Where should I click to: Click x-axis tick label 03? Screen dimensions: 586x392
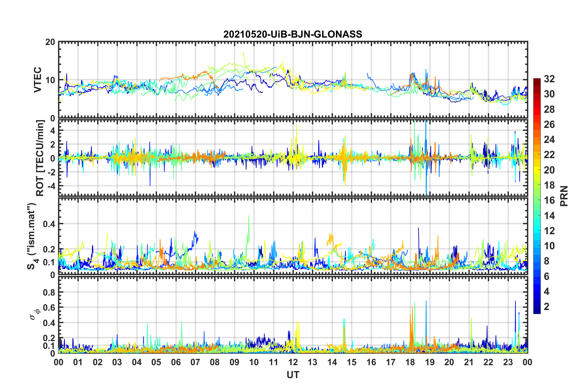[x=117, y=362]
